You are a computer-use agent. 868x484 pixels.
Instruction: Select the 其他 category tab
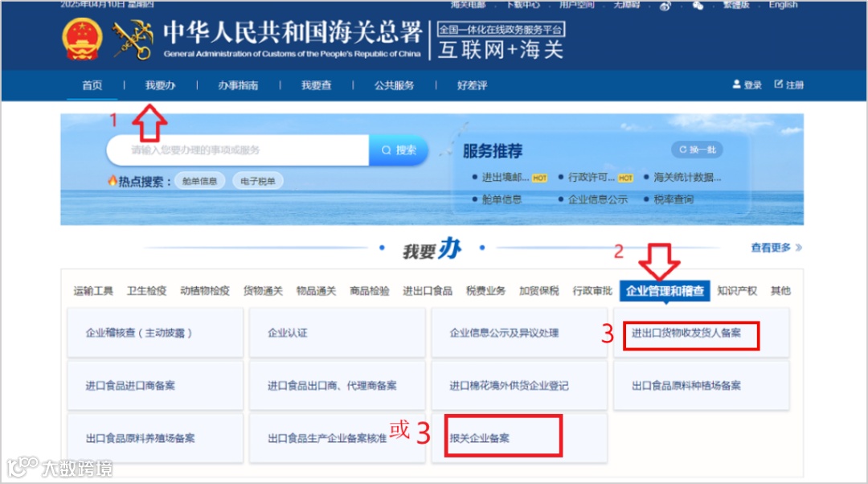(780, 291)
